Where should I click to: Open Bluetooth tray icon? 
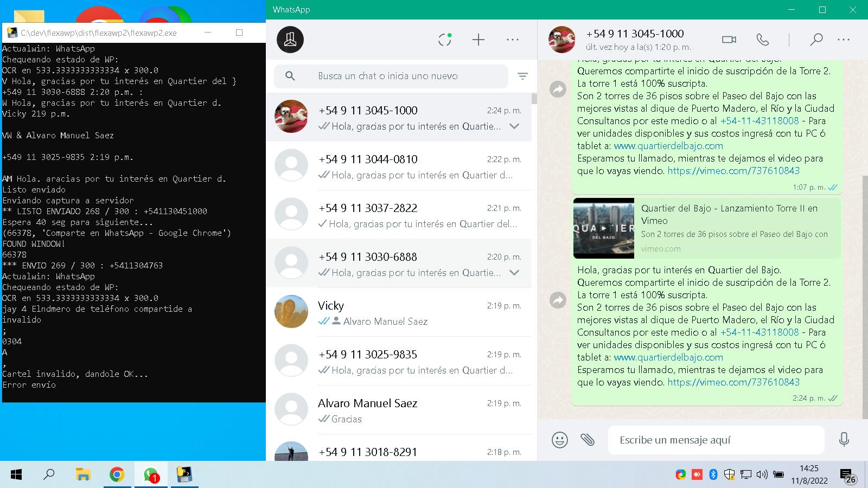point(713,475)
